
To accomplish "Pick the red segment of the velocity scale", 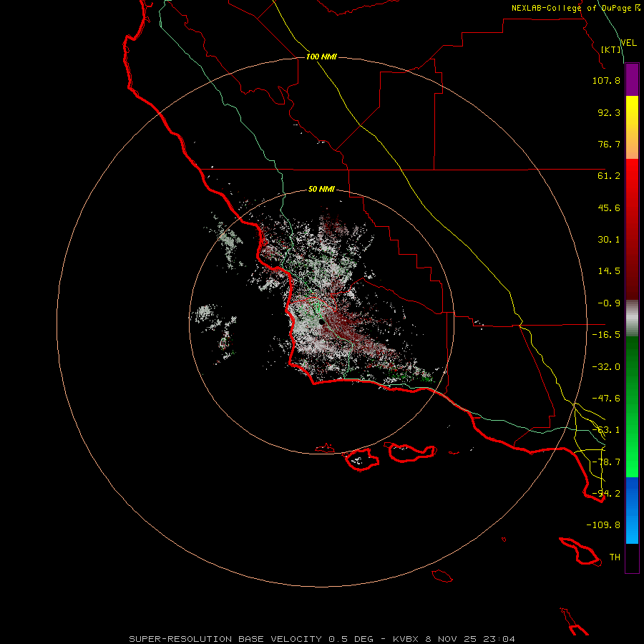I will [632, 229].
